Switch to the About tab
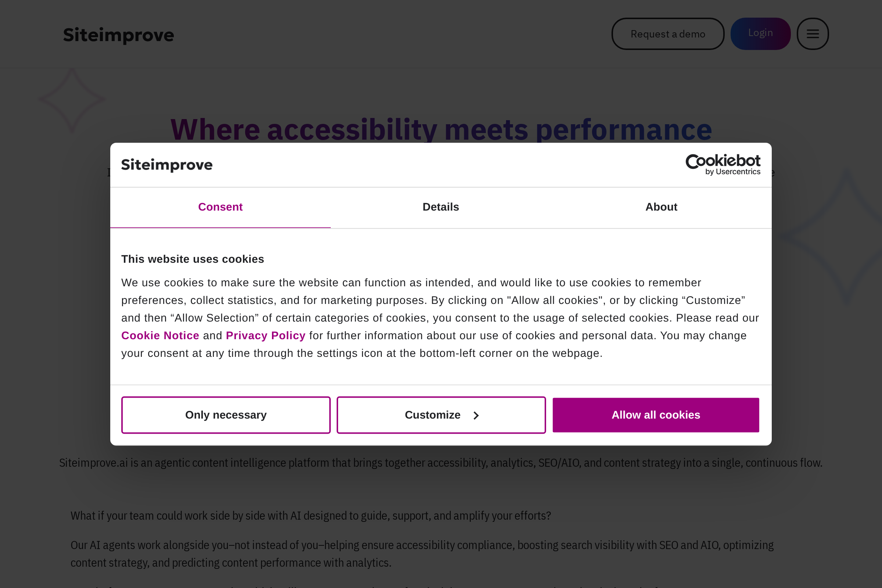Image resolution: width=882 pixels, height=588 pixels. [x=661, y=207]
